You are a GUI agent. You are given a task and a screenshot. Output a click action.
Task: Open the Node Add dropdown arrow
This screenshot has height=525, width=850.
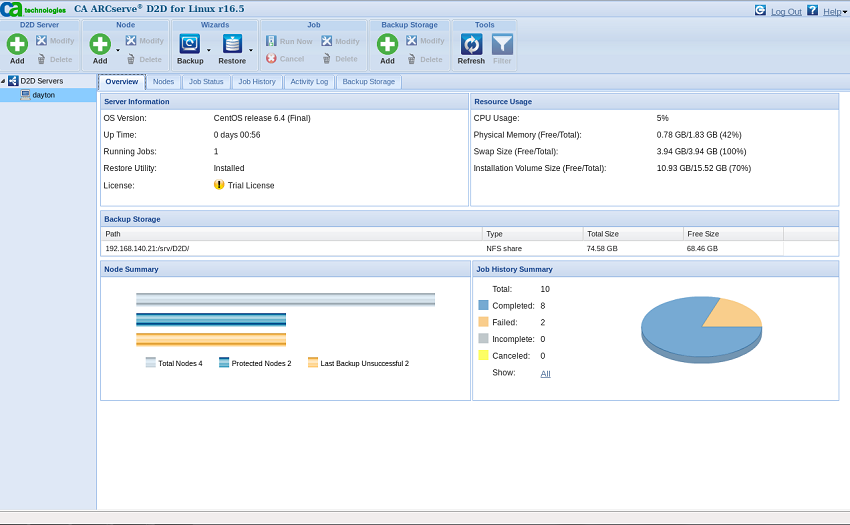coord(118,50)
